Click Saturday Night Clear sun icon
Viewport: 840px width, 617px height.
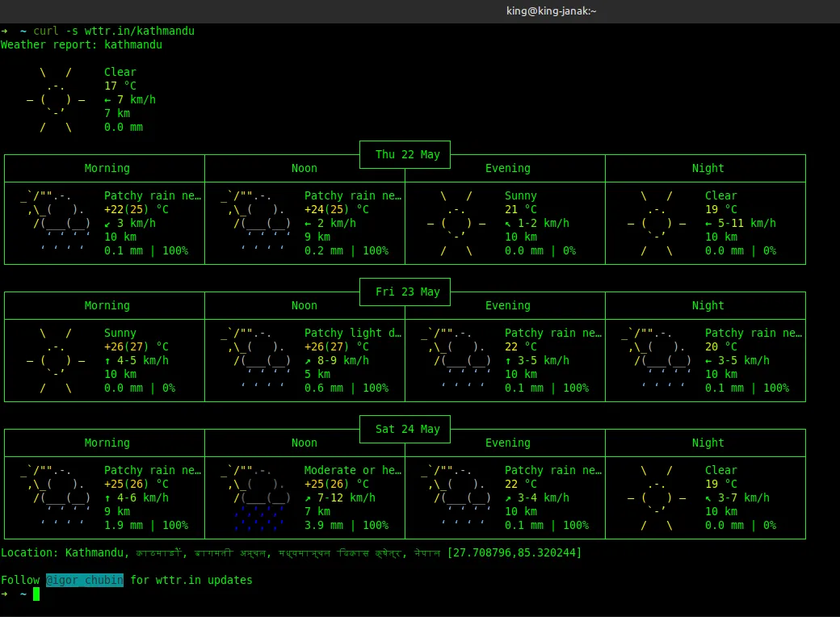click(x=657, y=497)
